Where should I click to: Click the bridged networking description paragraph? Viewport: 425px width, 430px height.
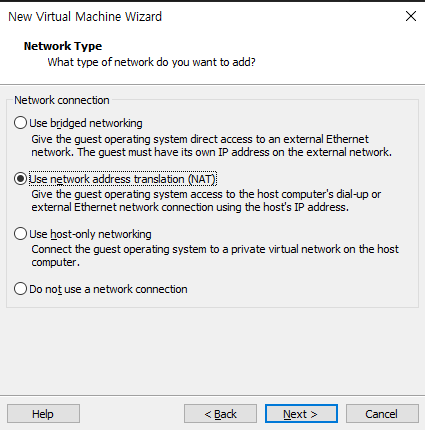click(x=211, y=145)
